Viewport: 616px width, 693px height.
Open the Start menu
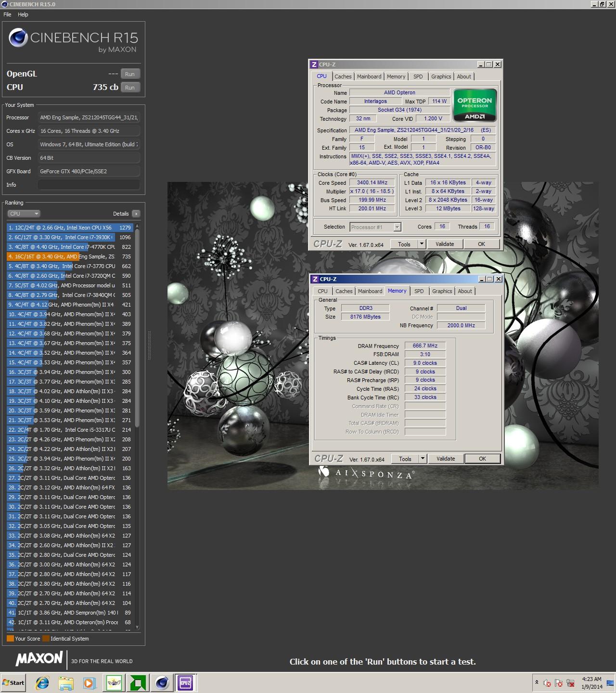tap(13, 682)
